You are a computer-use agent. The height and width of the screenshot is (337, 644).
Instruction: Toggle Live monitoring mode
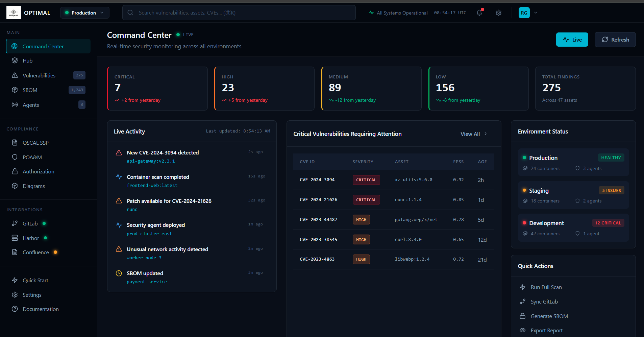(572, 40)
